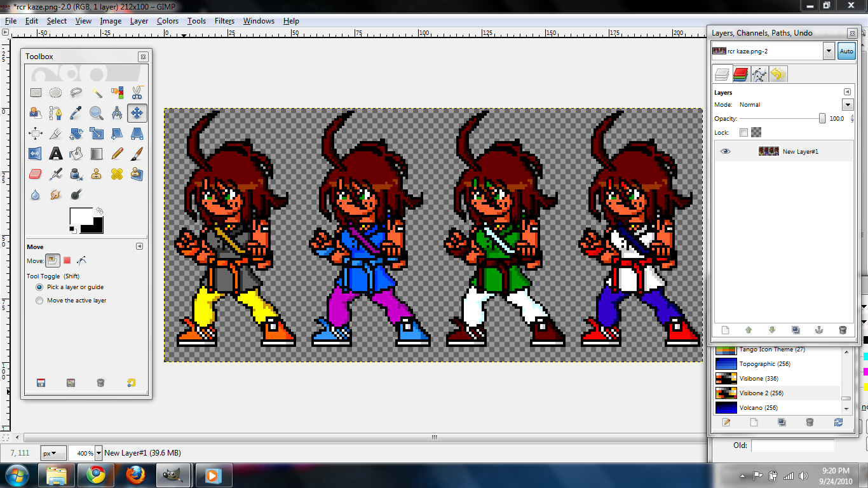
Task: Open the Layers tab configuration menu arrow
Action: [x=847, y=92]
